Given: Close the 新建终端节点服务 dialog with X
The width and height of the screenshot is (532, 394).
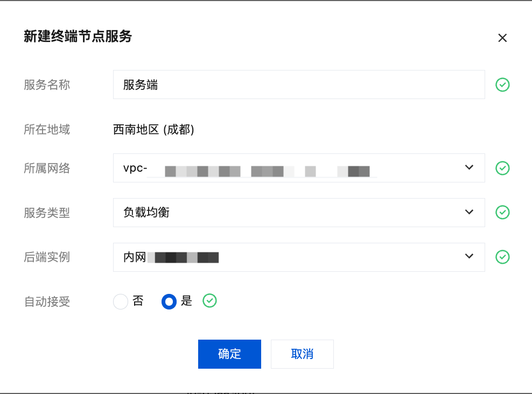Looking at the screenshot, I should (x=502, y=38).
